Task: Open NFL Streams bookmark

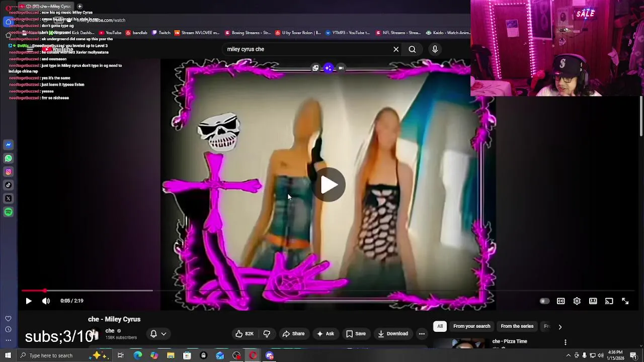Action: pos(398,33)
